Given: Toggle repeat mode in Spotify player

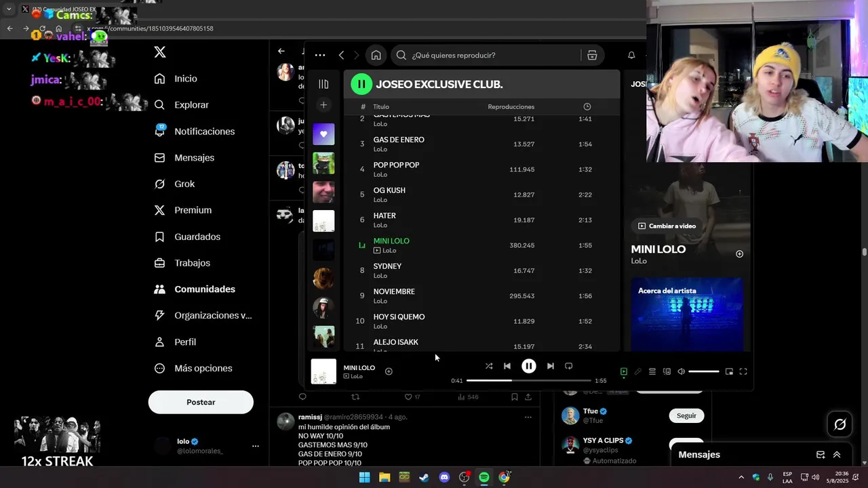Looking at the screenshot, I should click(569, 366).
